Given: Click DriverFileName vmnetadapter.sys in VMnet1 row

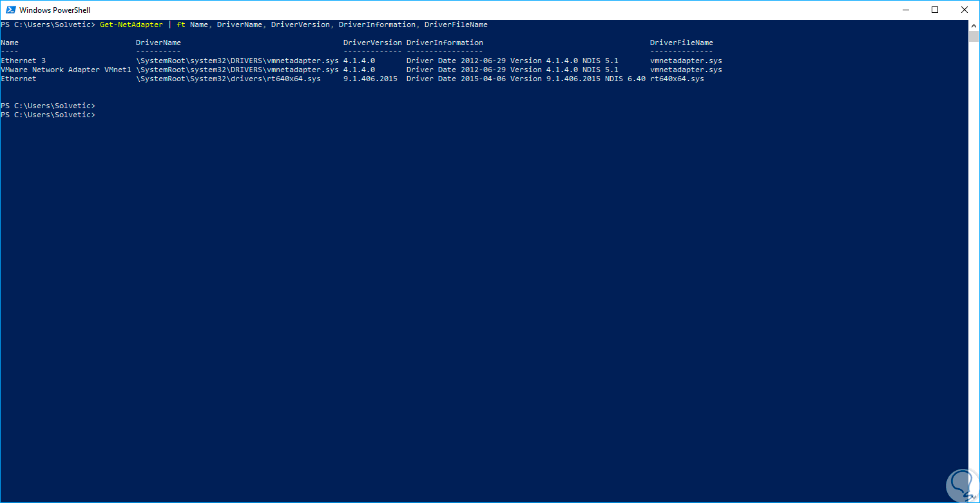Looking at the screenshot, I should 686,70.
